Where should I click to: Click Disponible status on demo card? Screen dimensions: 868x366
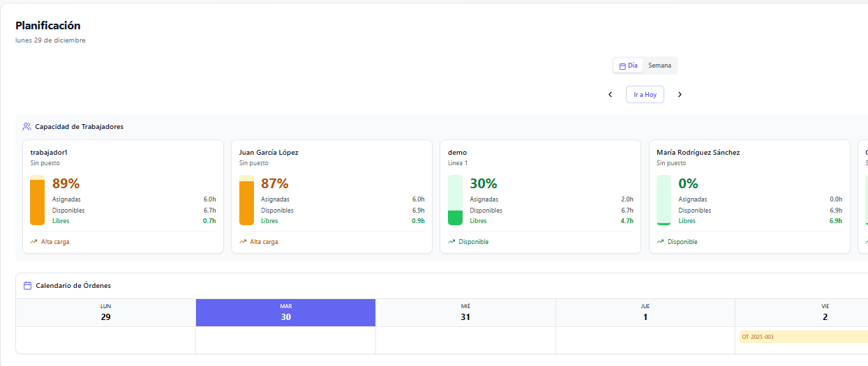tap(474, 242)
